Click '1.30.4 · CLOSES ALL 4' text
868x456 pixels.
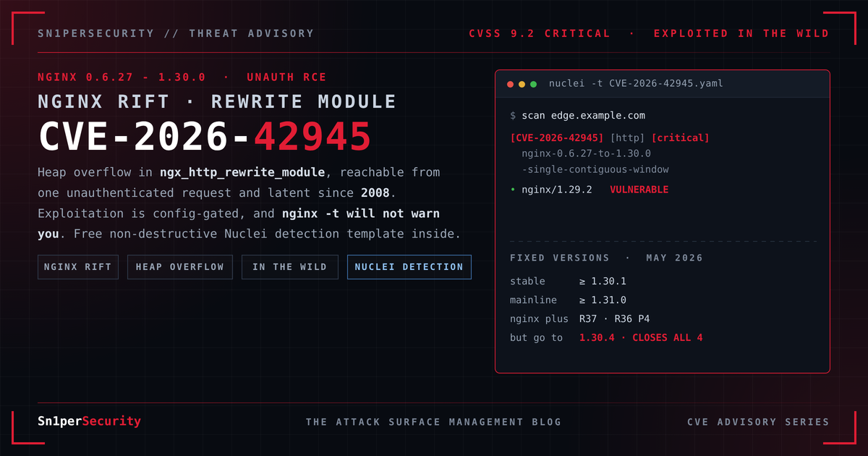(641, 338)
